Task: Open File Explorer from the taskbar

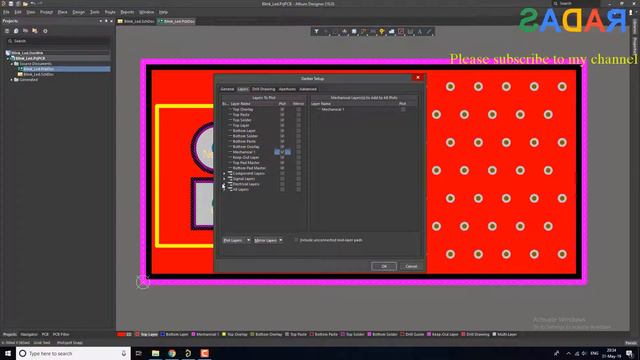Action: click(156, 353)
